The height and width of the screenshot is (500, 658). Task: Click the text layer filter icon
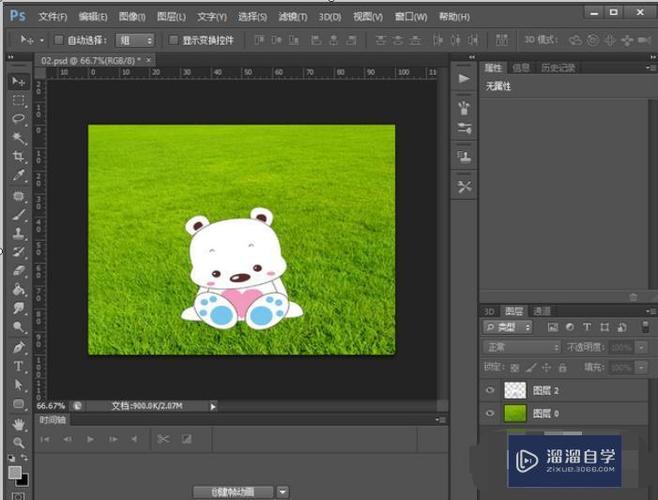[x=587, y=327]
